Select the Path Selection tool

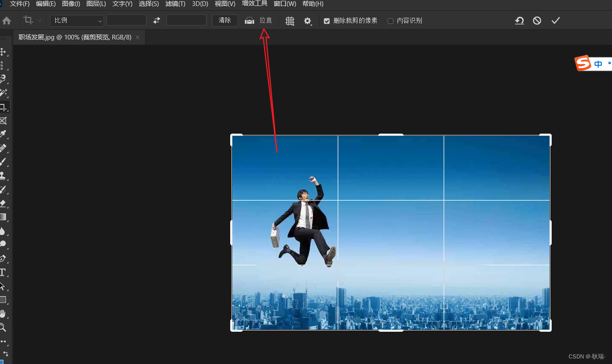click(3, 286)
